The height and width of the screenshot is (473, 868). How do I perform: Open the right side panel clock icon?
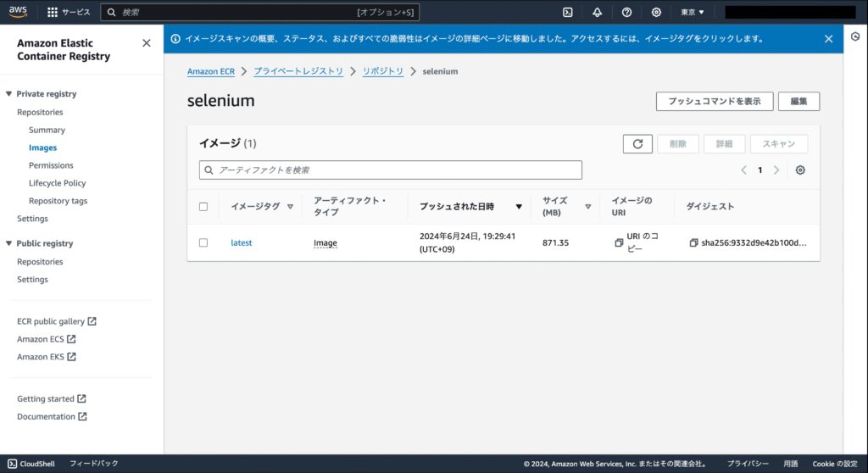pos(855,36)
